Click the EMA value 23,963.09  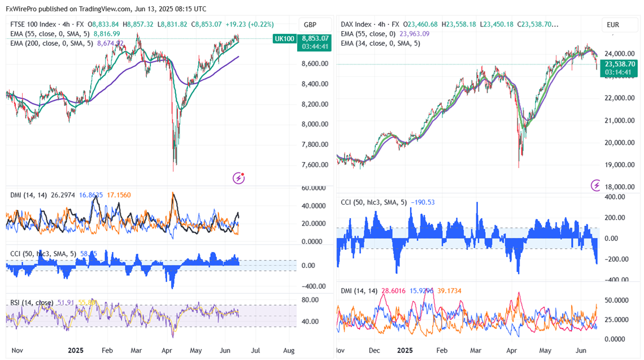415,34
